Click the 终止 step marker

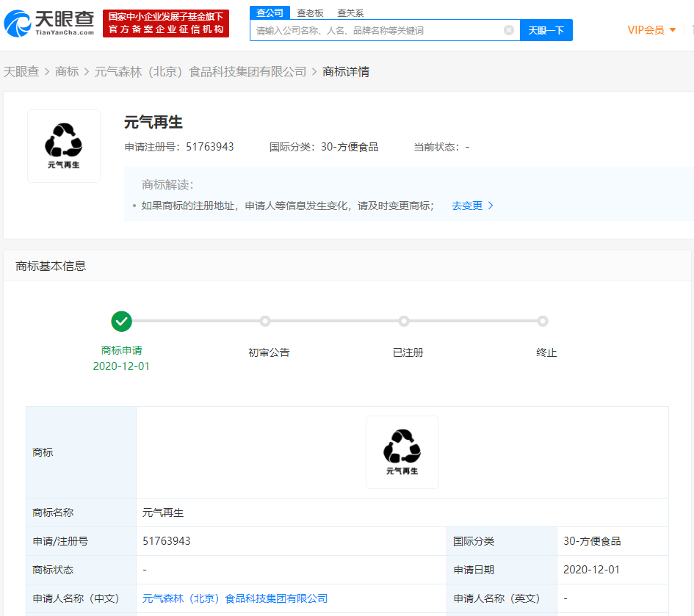543,322
